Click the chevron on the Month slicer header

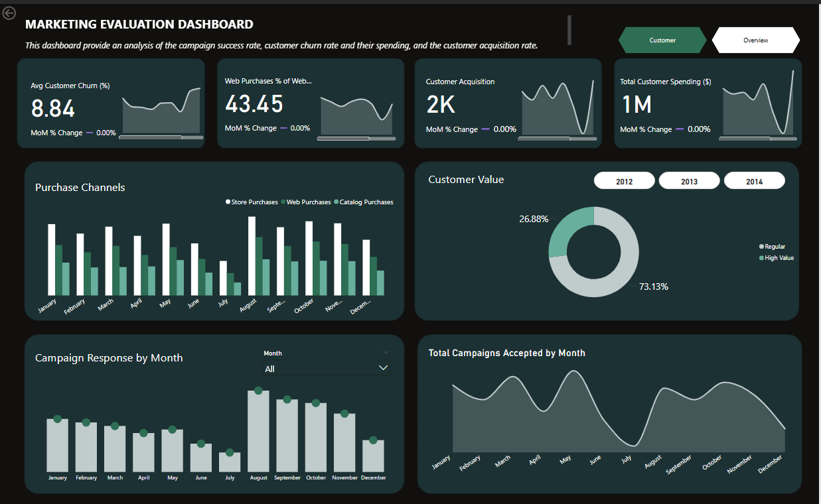click(x=385, y=353)
